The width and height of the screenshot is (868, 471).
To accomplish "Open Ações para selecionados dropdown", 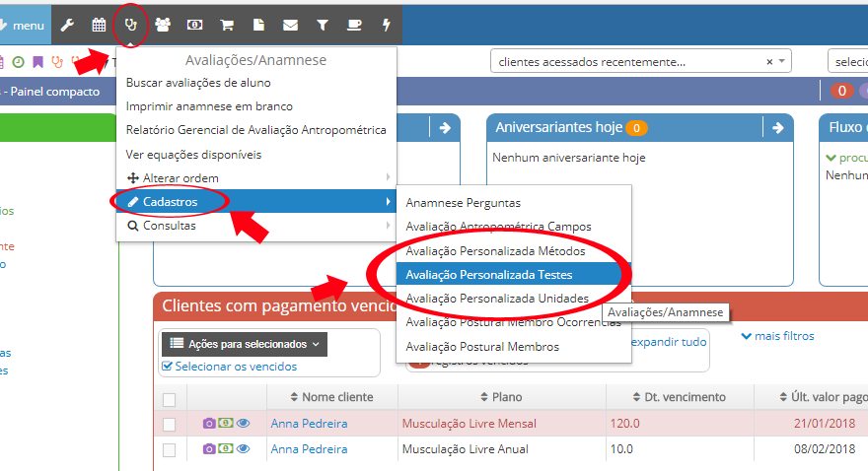I will click(244, 344).
